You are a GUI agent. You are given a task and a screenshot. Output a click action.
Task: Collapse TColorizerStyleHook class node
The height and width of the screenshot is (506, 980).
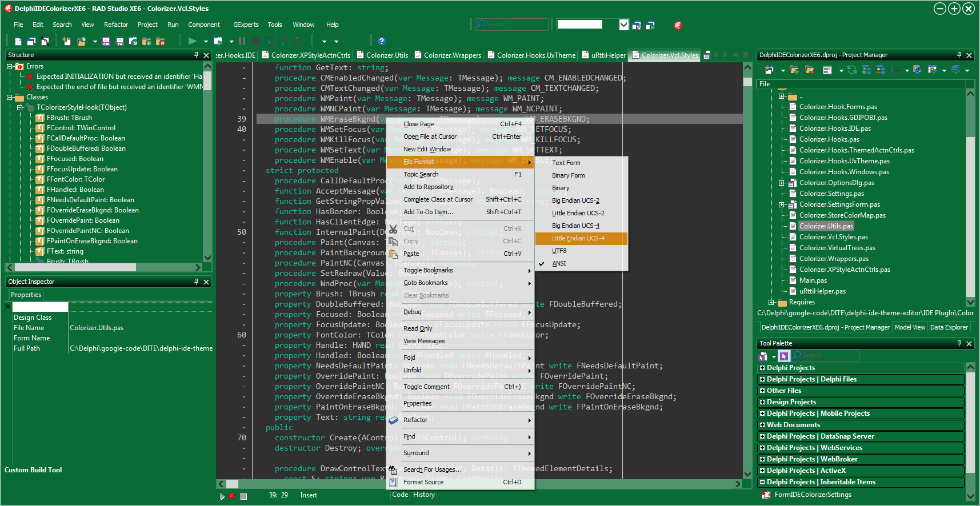(x=20, y=107)
